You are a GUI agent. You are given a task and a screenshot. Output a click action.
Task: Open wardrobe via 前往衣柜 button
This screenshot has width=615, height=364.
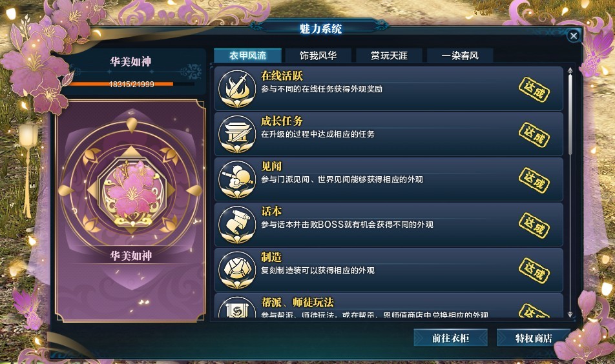(x=450, y=338)
